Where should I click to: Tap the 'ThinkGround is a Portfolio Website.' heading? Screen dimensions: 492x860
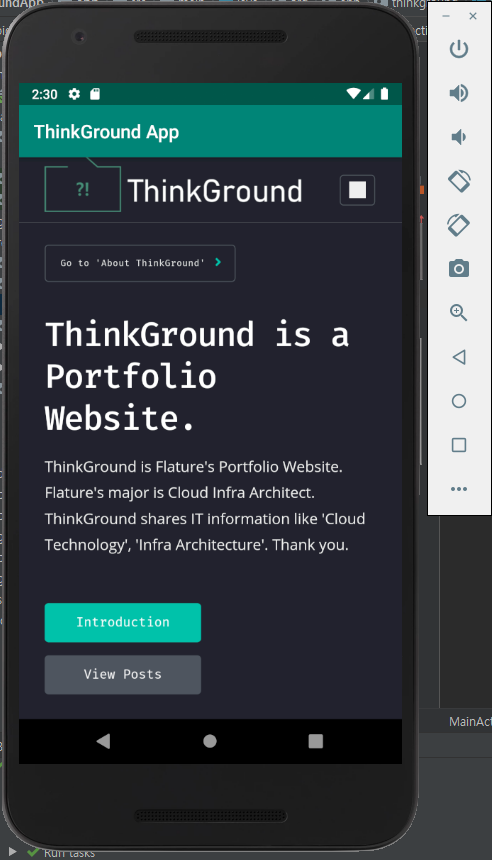click(197, 376)
